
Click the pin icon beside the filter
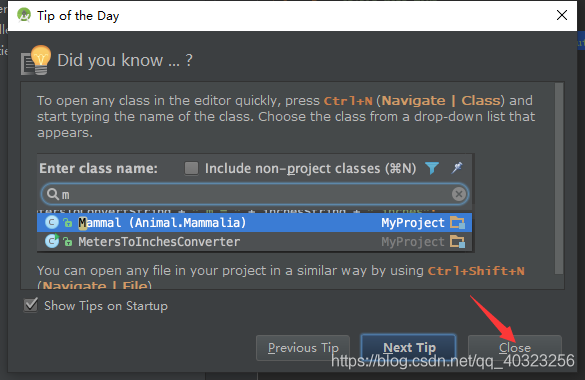pyautogui.click(x=457, y=168)
